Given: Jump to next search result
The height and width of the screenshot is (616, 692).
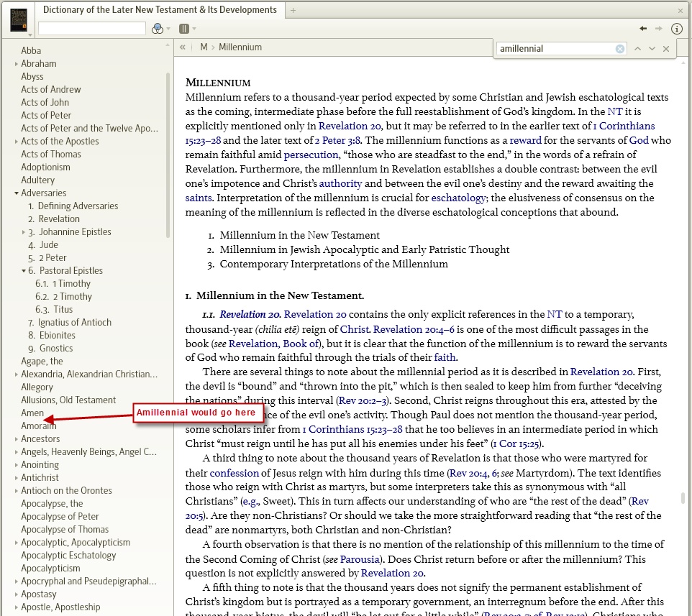Looking at the screenshot, I should coord(652,49).
